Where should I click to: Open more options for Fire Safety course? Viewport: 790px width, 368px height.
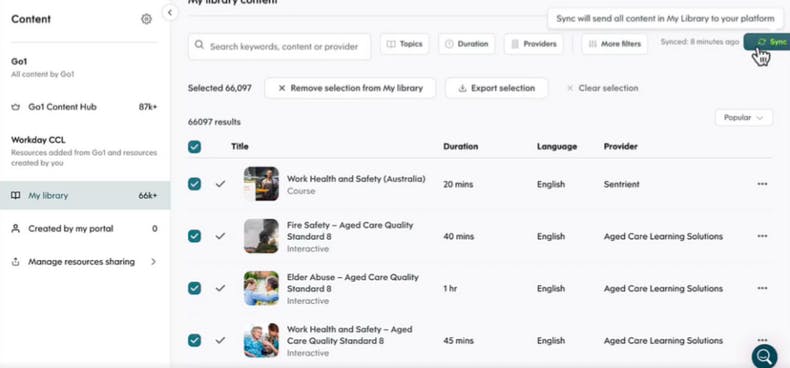click(x=762, y=236)
